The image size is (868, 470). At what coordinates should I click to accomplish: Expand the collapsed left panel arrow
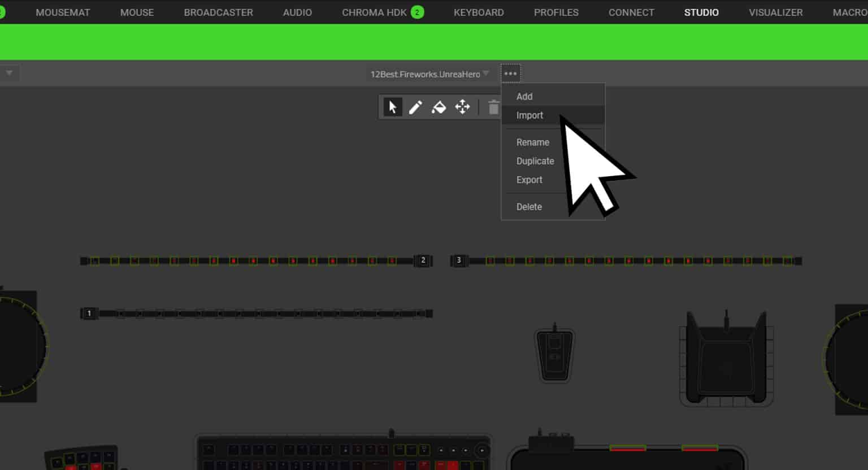coord(8,73)
